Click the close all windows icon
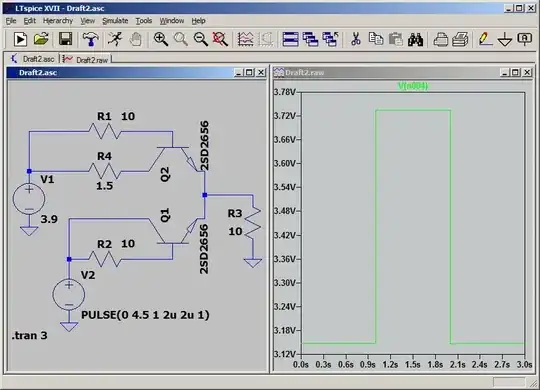540x390 pixels. (x=330, y=39)
